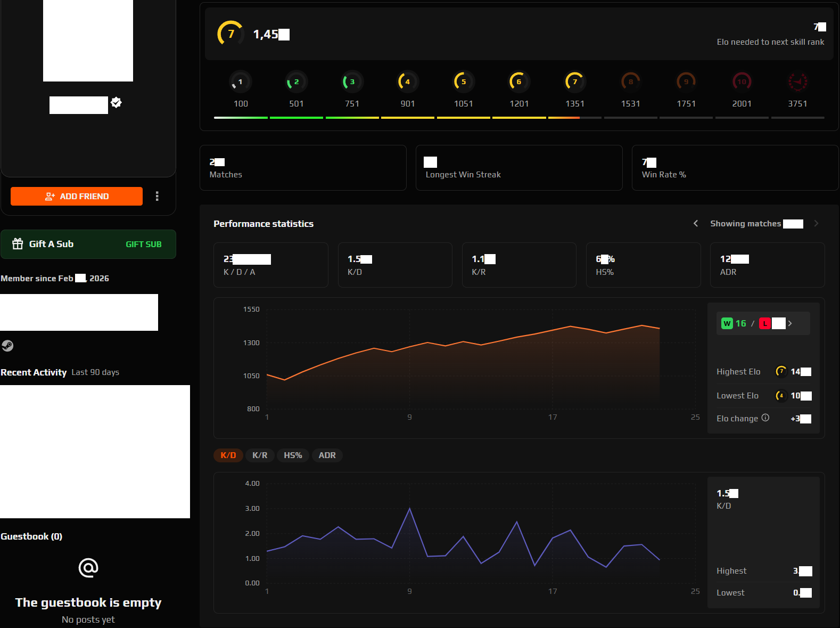Go to previous matches with left chevron

click(x=696, y=223)
